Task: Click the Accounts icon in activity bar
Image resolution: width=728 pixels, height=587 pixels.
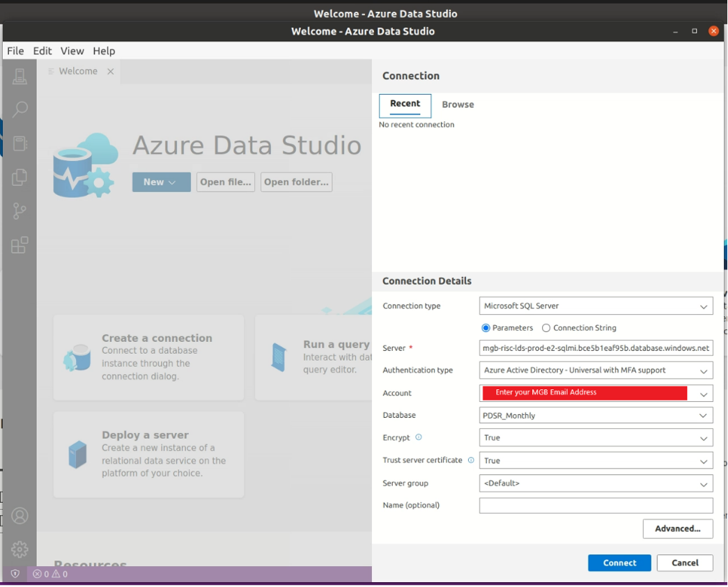Action: click(20, 516)
